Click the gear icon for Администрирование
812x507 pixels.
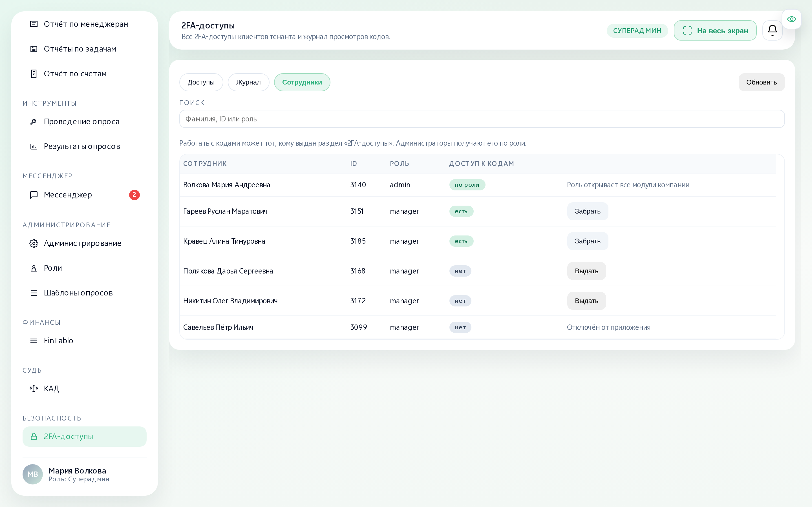point(34,243)
